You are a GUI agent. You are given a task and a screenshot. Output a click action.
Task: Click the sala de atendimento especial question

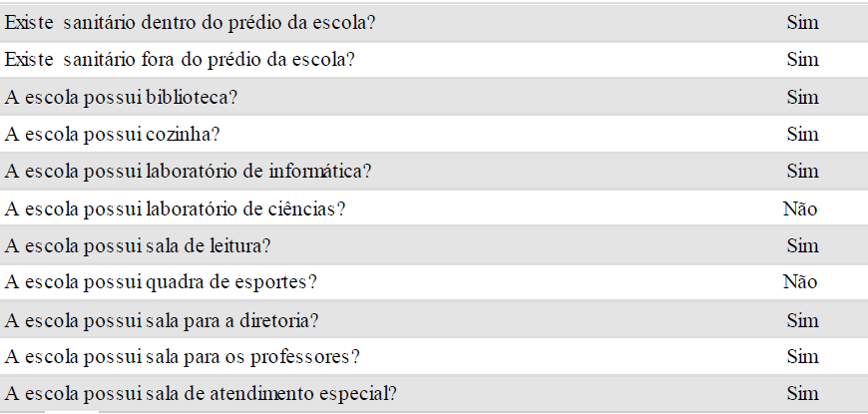click(x=202, y=394)
